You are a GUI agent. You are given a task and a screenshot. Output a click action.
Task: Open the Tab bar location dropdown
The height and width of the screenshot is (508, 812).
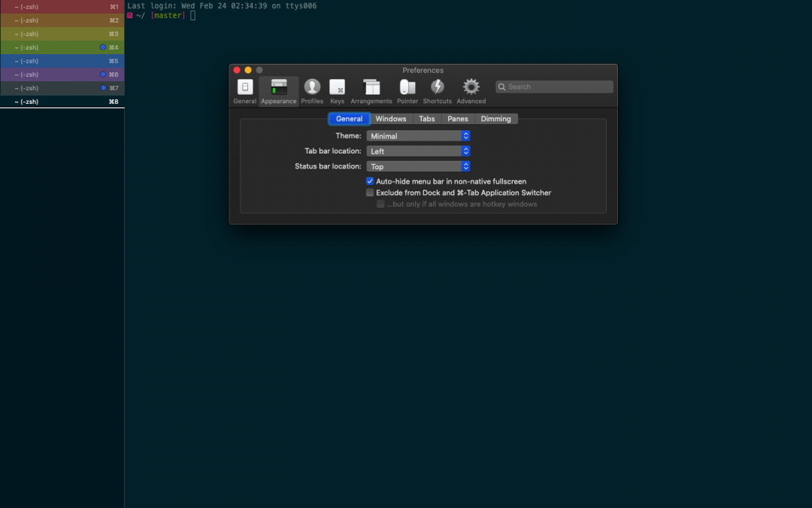pos(418,151)
